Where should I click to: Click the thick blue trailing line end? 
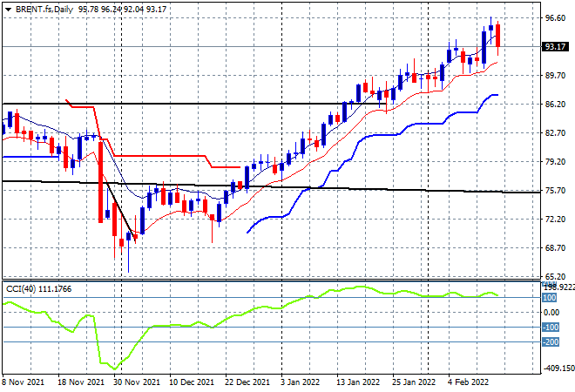(497, 95)
